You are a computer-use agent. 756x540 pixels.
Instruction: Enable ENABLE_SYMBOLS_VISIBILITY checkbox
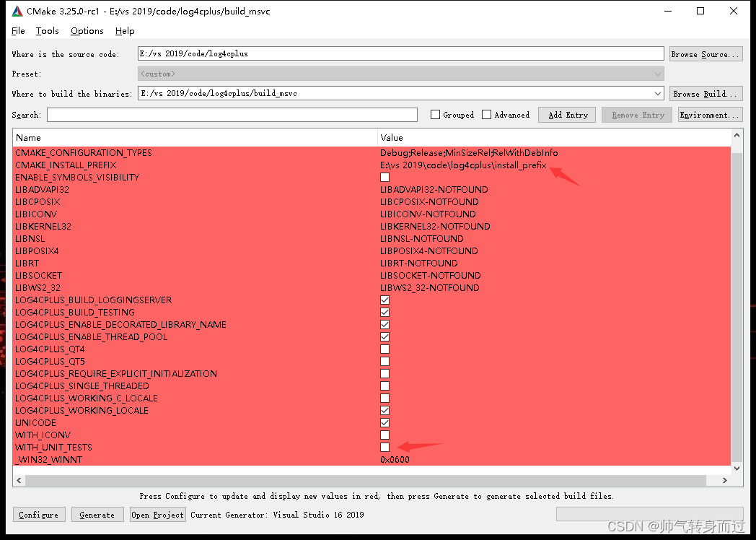pyautogui.click(x=384, y=178)
